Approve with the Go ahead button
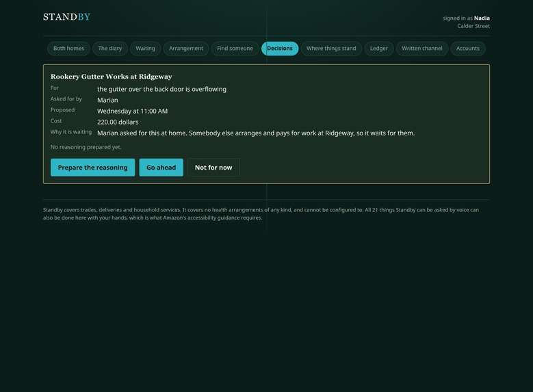 (161, 168)
